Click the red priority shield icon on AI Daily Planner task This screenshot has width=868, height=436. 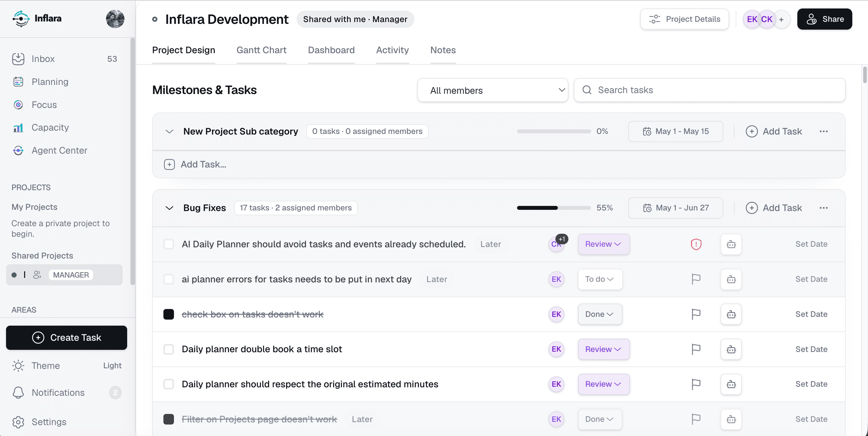coord(696,244)
